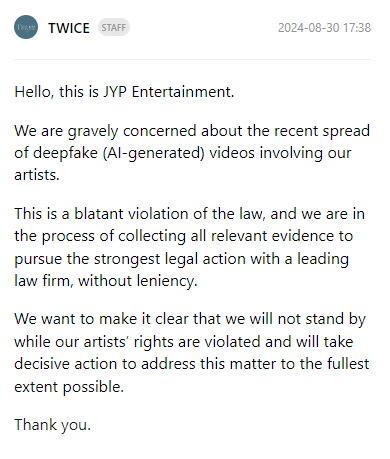This screenshot has height=459, width=390.
Task: Click the line "We are gravely concerned"
Action: tap(192, 131)
